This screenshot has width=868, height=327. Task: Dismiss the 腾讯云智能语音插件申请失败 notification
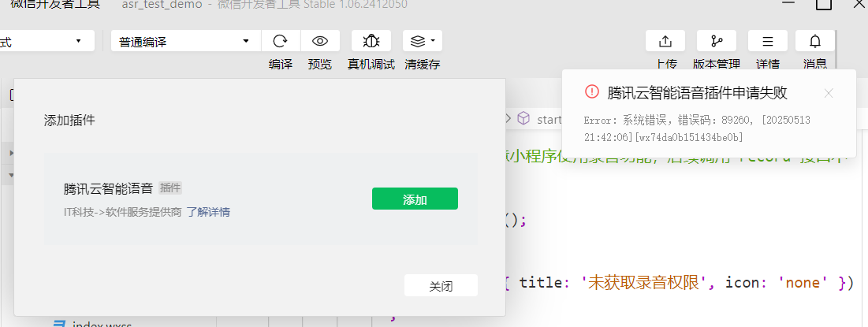click(828, 93)
